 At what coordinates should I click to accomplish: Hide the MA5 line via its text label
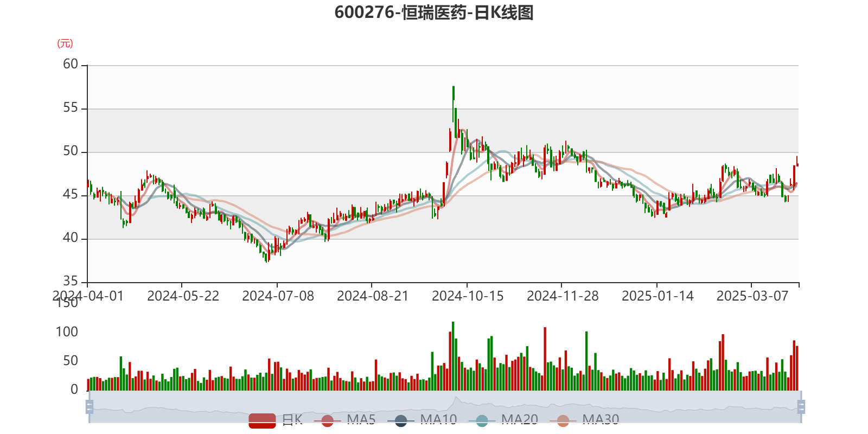(x=361, y=419)
